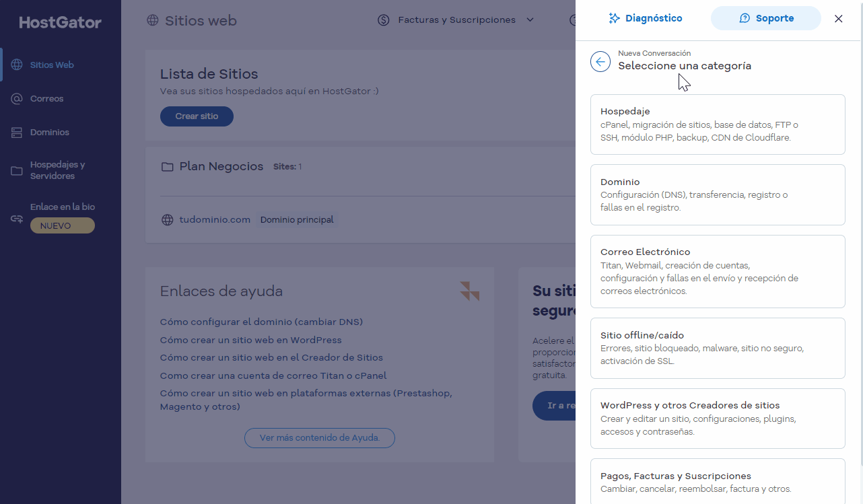Image resolution: width=863 pixels, height=504 pixels.
Task: Click the Plan Negocios folder icon
Action: tap(167, 167)
